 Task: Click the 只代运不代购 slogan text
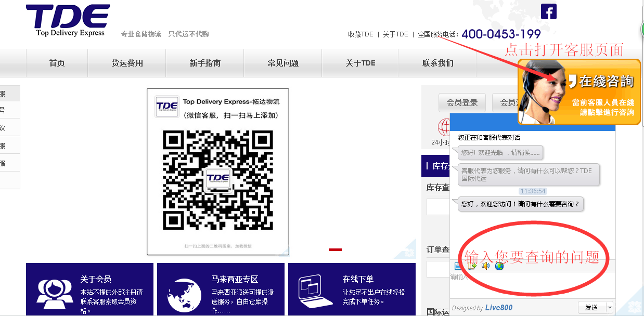pos(188,34)
